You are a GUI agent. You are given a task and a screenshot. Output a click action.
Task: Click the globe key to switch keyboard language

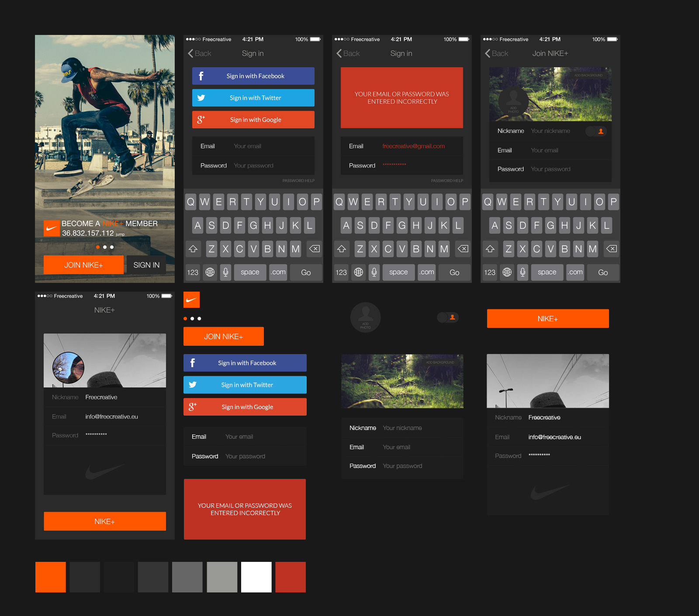(210, 272)
